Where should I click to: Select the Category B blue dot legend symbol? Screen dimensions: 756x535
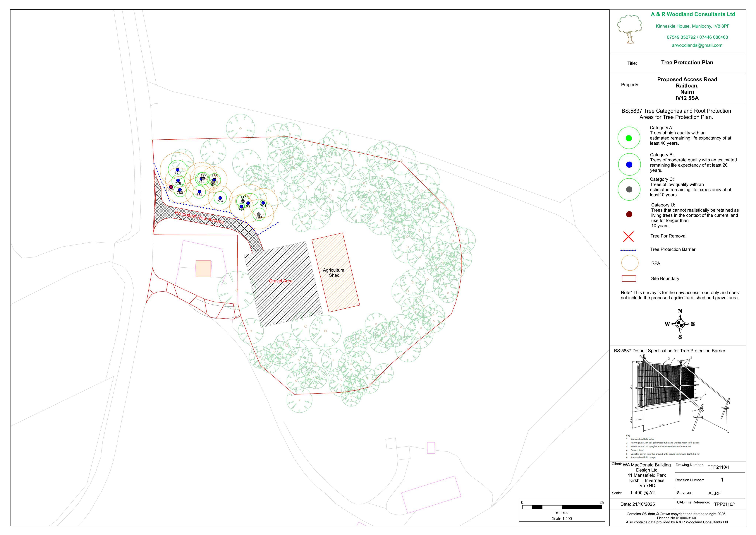629,164
